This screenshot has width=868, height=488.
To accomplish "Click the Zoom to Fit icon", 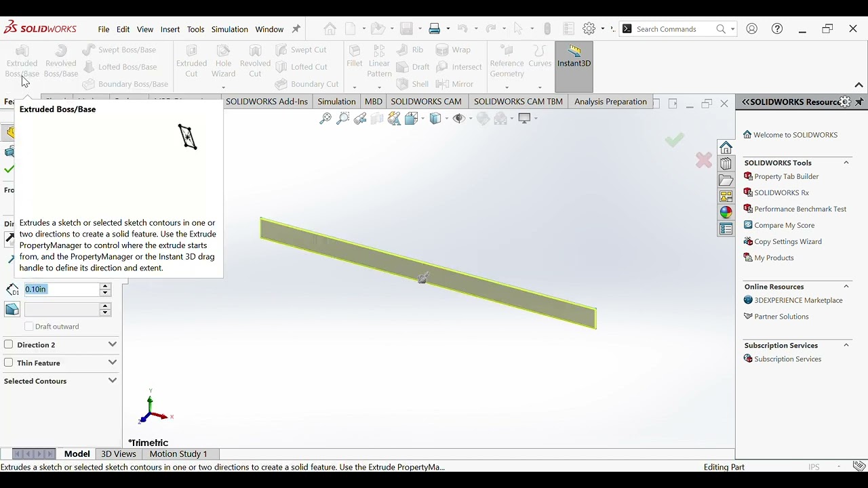I will point(325,119).
